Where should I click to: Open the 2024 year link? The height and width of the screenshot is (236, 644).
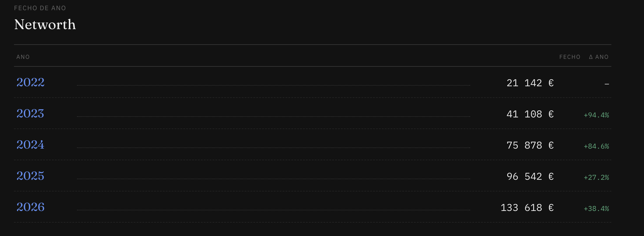click(x=30, y=145)
